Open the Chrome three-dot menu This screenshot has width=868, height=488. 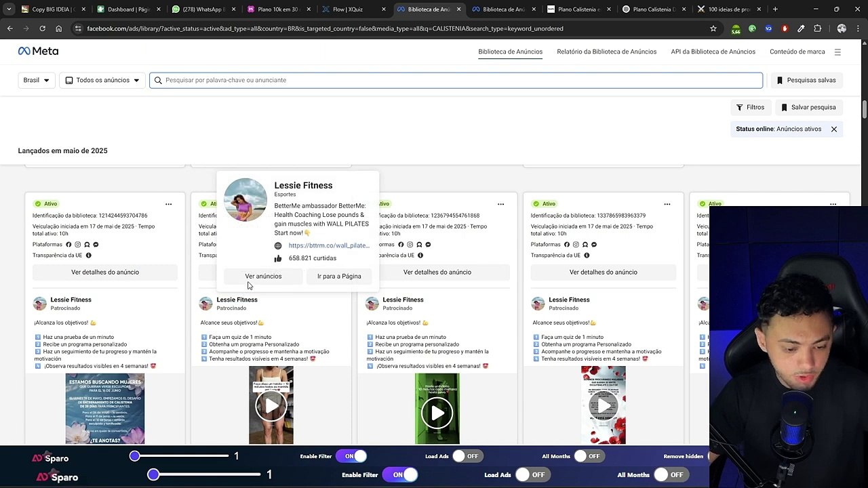[x=858, y=28]
